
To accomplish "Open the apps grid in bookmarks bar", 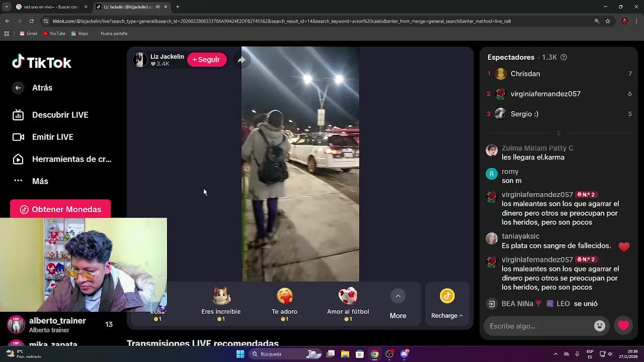I will tap(7, 34).
